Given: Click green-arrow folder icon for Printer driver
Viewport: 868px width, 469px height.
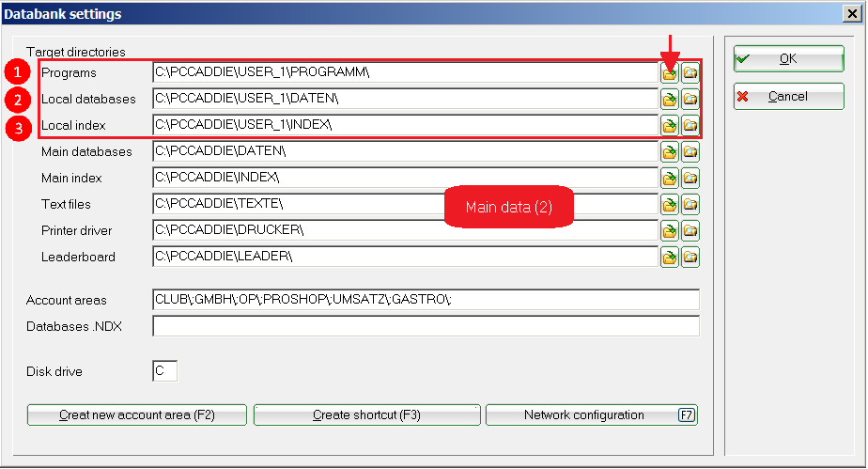Looking at the screenshot, I should pos(670,230).
